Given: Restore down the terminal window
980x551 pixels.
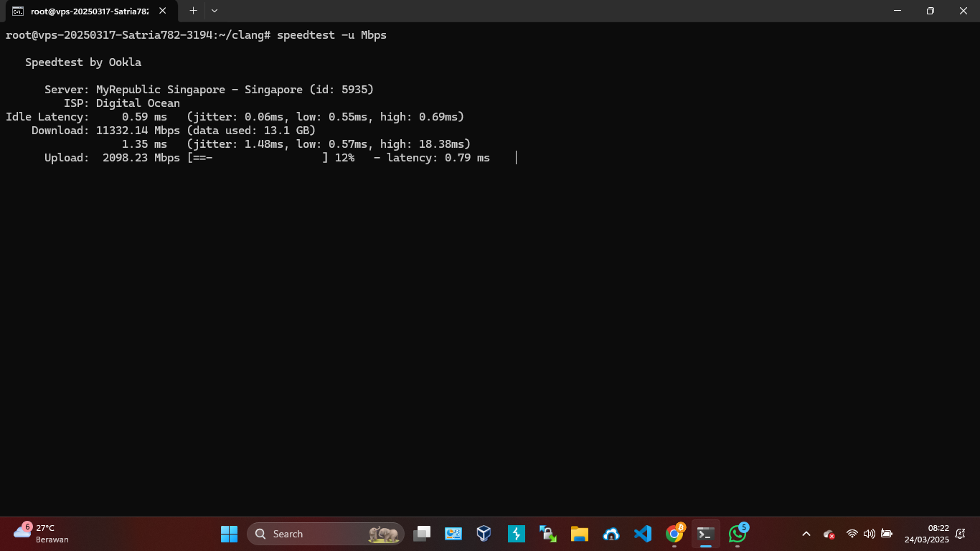Looking at the screenshot, I should coord(930,11).
